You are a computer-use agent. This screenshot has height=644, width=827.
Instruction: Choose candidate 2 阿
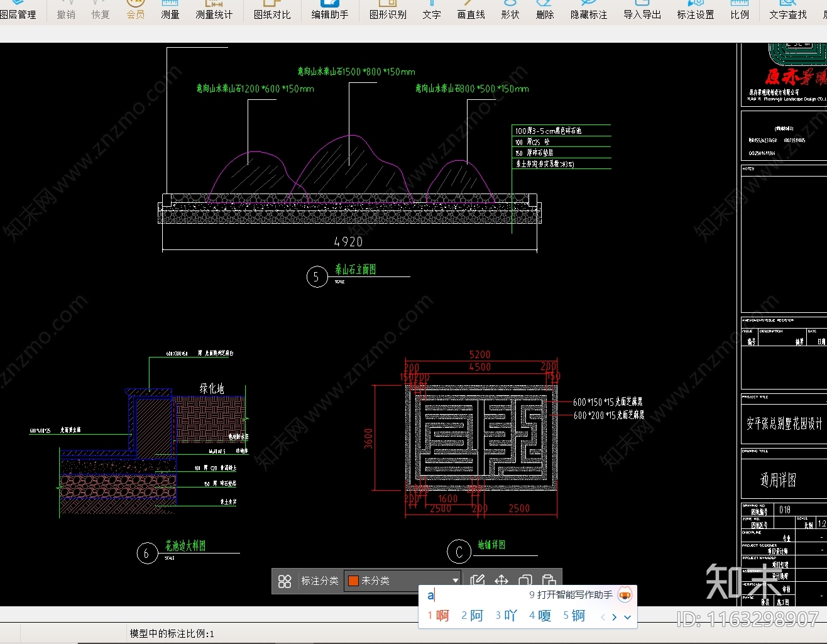(x=472, y=616)
